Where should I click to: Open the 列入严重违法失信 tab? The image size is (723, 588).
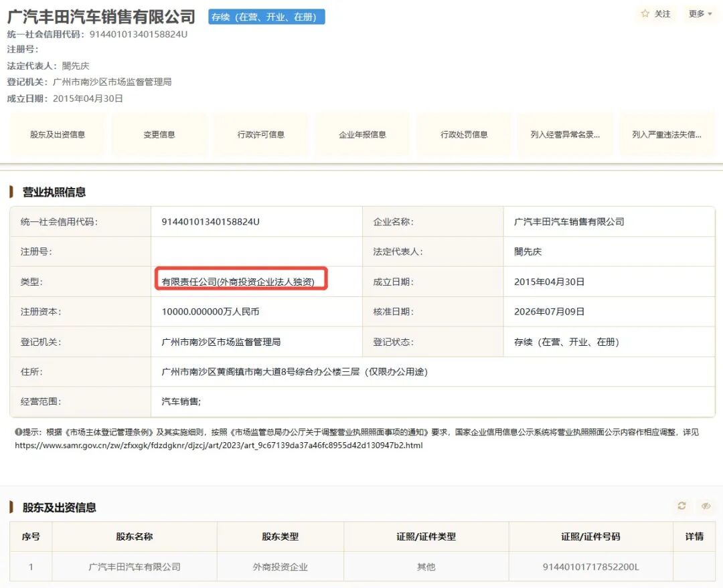point(667,134)
